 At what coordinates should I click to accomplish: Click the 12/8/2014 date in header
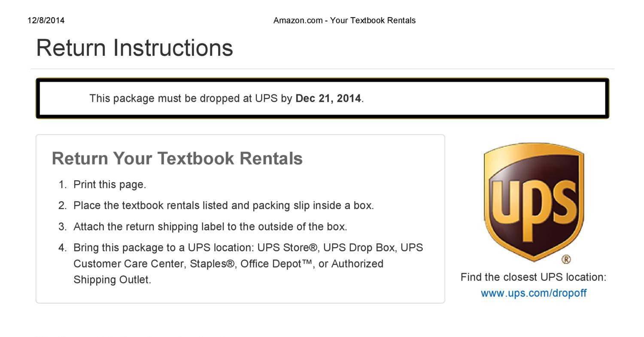pos(46,21)
